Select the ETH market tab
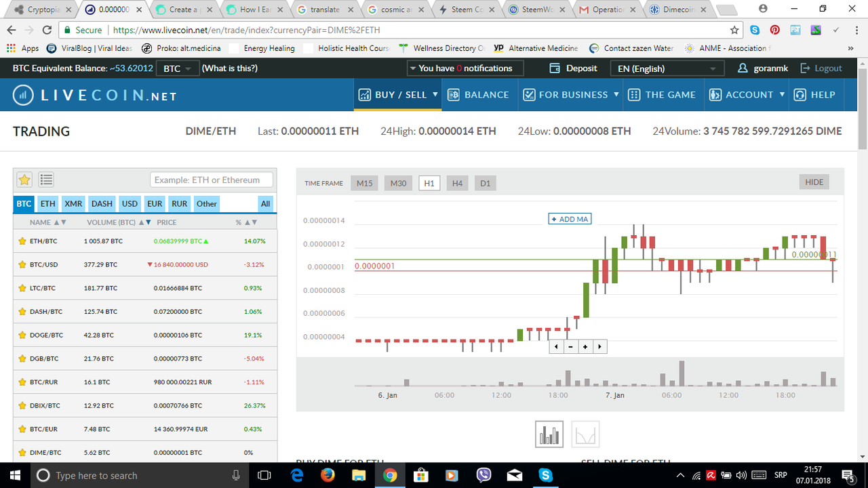 click(x=47, y=203)
